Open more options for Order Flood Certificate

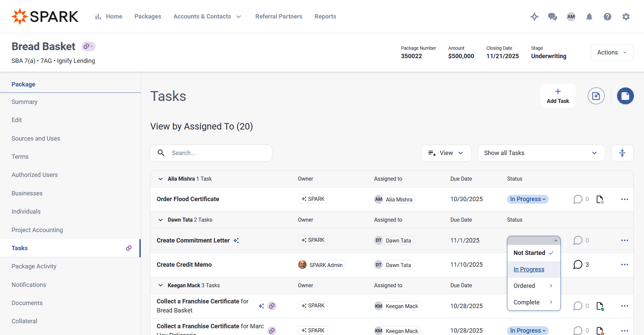pos(624,199)
